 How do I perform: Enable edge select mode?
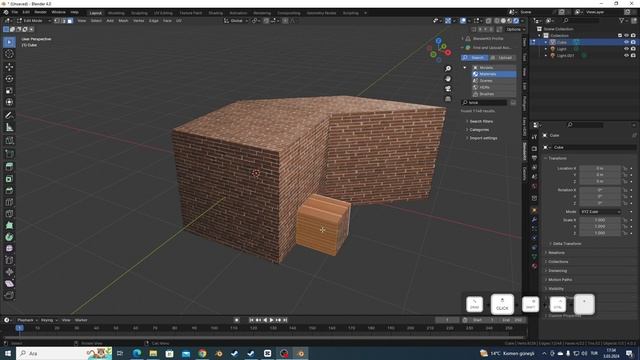pyautogui.click(x=64, y=20)
